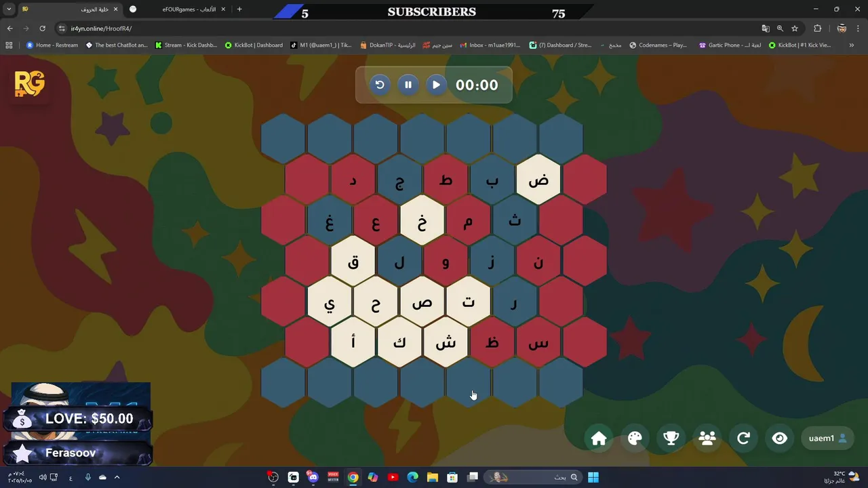Reload the page

point(42,28)
